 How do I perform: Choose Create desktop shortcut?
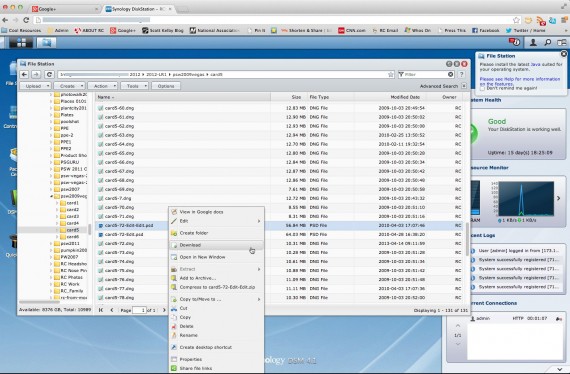click(x=217, y=347)
